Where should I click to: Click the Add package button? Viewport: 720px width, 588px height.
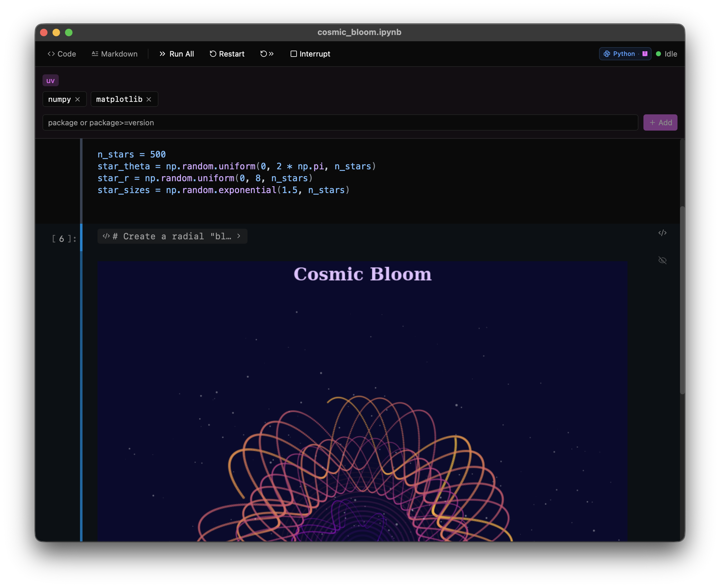coord(660,122)
